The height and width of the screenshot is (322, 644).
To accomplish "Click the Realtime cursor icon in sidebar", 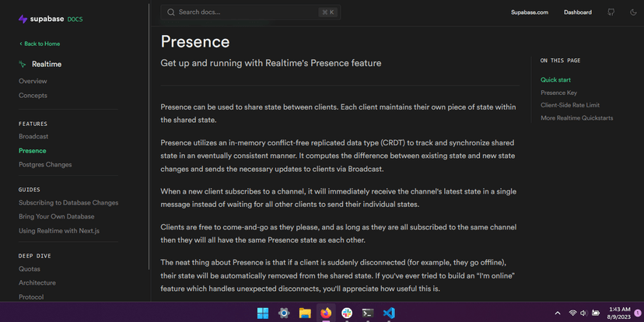I will click(x=23, y=65).
